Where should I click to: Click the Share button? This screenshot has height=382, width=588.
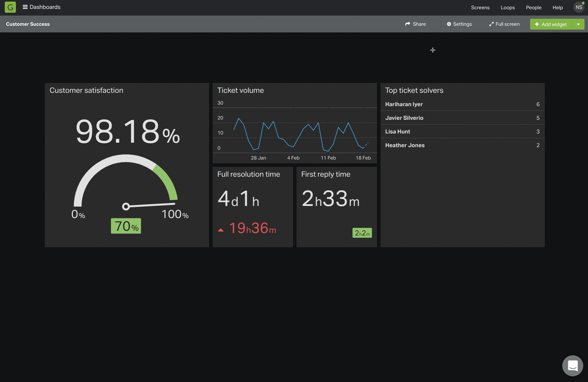coord(416,24)
